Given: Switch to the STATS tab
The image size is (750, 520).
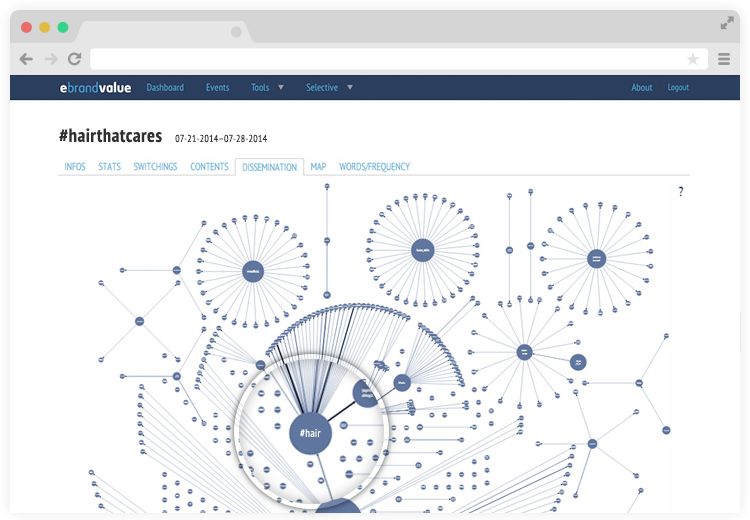Looking at the screenshot, I should pyautogui.click(x=110, y=166).
